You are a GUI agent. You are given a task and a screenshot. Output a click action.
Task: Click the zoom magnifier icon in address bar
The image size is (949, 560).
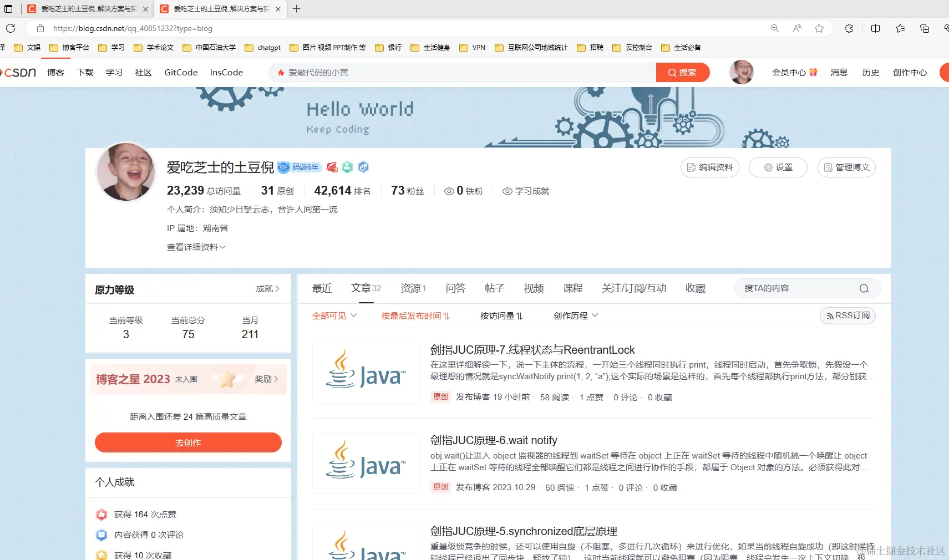775,28
